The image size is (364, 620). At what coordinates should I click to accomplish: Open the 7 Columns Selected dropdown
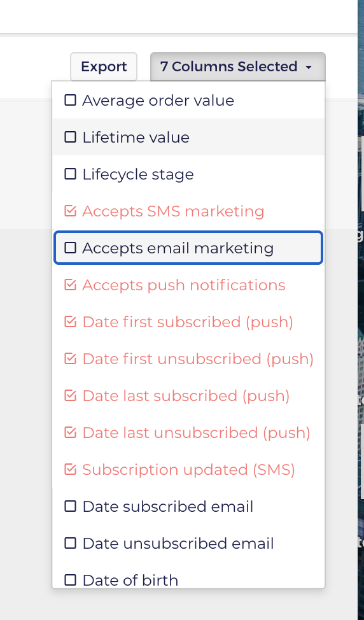click(237, 66)
